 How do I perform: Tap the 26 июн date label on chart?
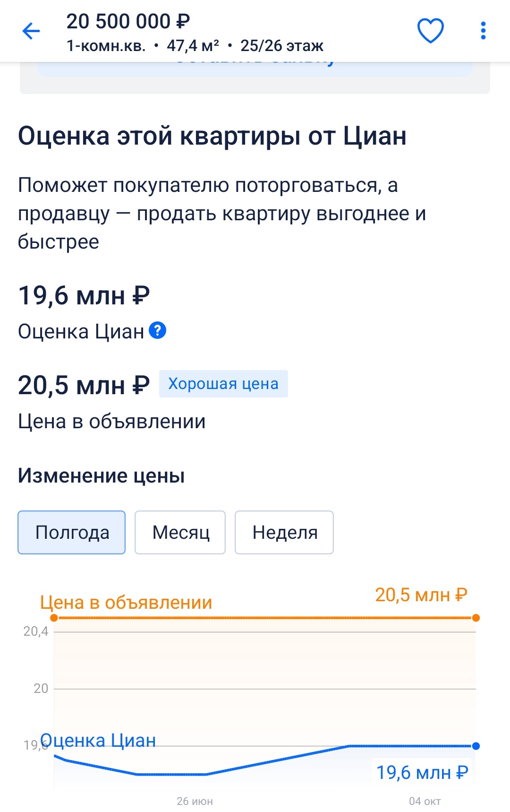[x=195, y=801]
